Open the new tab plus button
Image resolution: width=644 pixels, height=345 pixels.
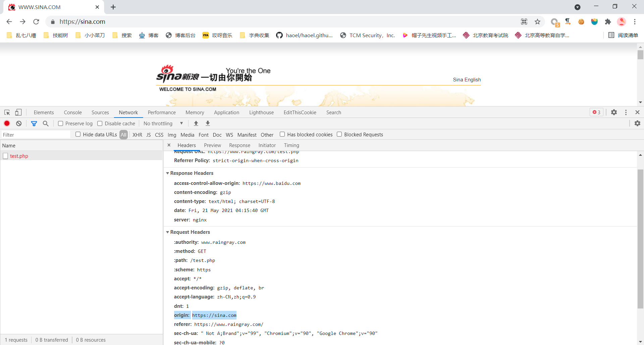(x=113, y=7)
